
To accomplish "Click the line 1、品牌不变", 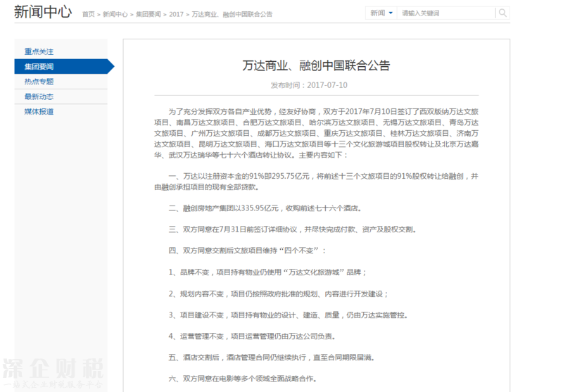I will (x=267, y=272).
